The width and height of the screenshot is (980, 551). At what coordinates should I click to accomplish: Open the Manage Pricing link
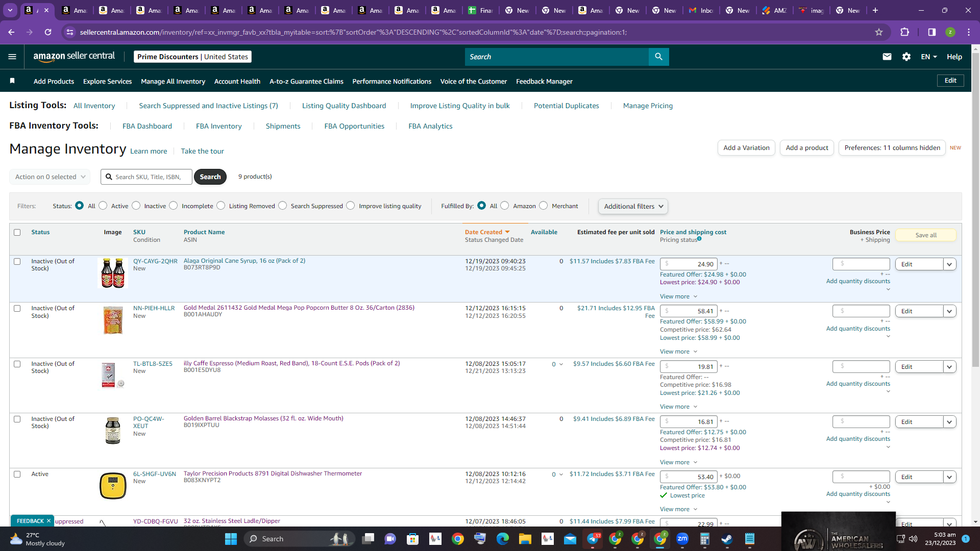[x=648, y=106]
